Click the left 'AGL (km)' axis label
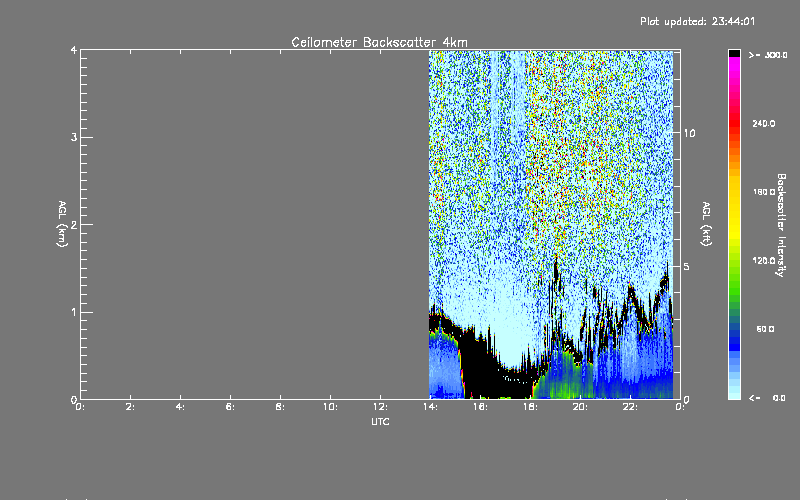The height and width of the screenshot is (500, 800). pyautogui.click(x=62, y=224)
